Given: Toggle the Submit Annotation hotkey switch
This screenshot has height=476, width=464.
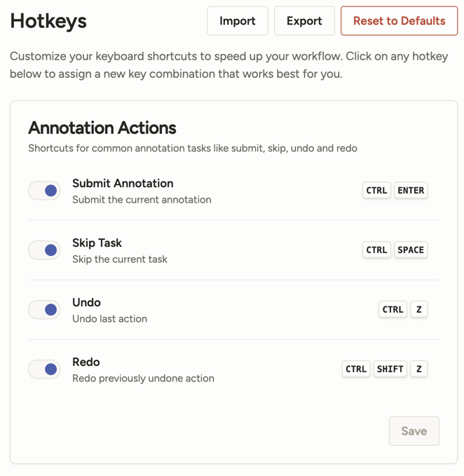Looking at the screenshot, I should pos(44,190).
